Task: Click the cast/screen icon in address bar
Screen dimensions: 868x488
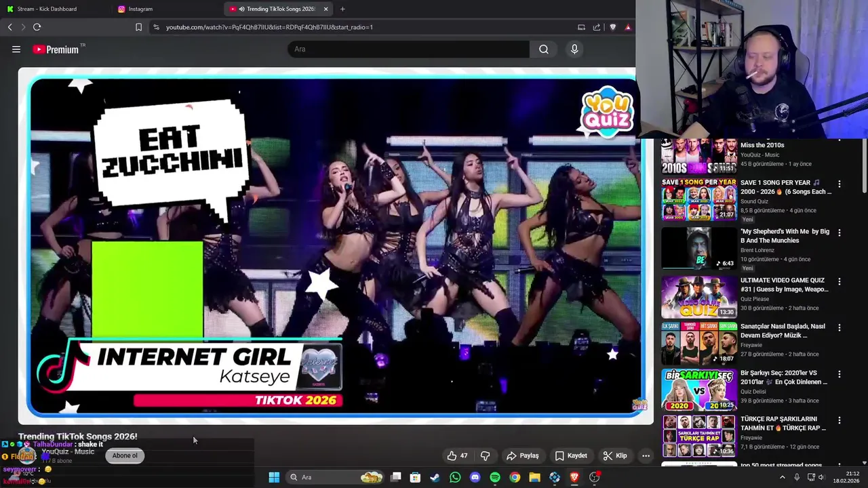Action: pos(581,27)
